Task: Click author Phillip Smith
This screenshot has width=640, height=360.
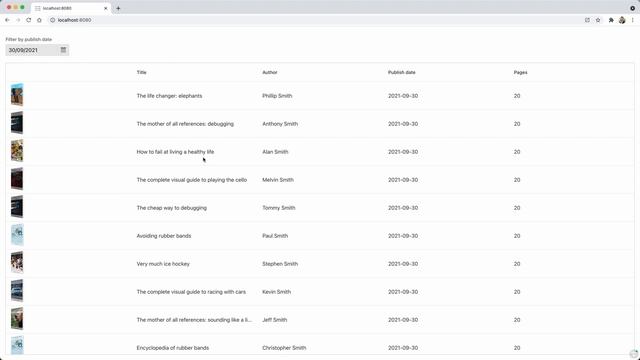Action: click(x=277, y=96)
